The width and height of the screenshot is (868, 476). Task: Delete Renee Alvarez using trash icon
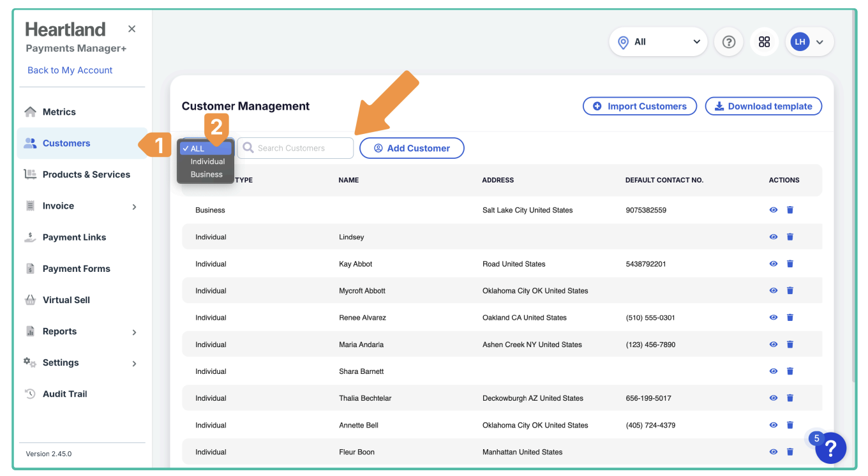789,317
